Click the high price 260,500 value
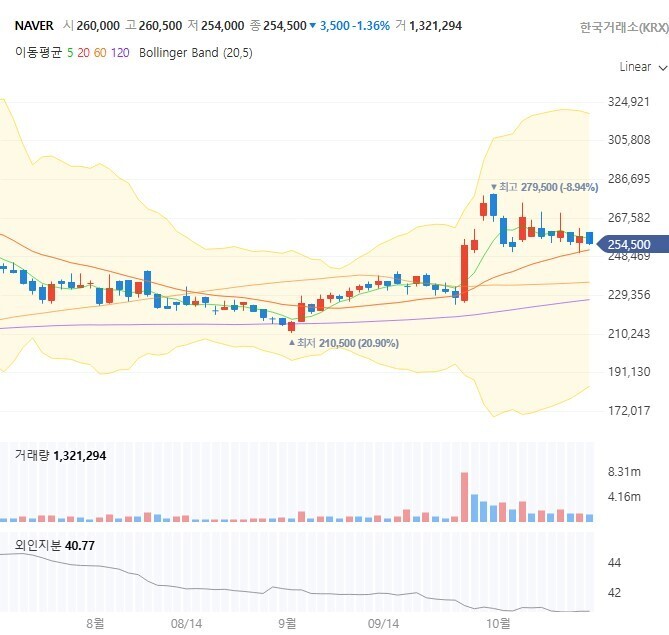 [x=160, y=26]
